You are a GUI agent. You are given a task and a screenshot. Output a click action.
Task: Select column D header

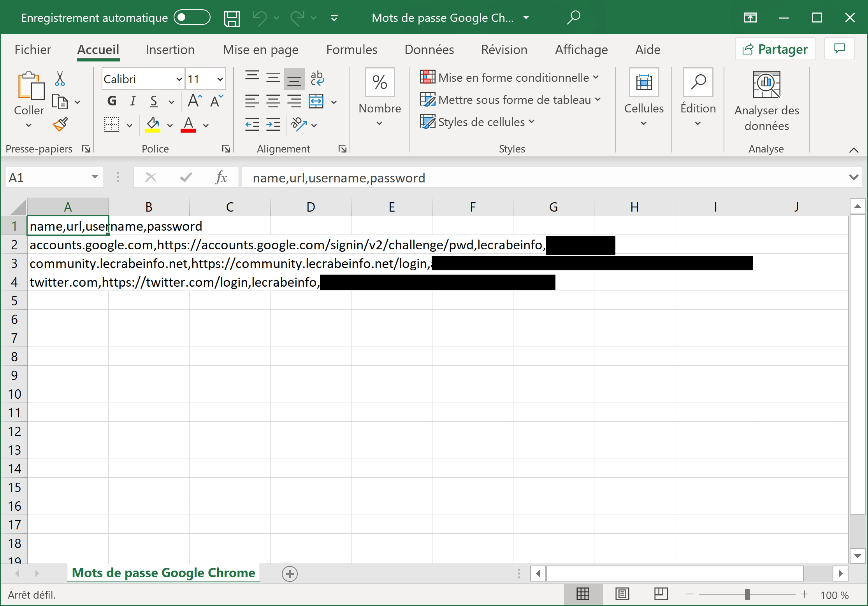(311, 207)
